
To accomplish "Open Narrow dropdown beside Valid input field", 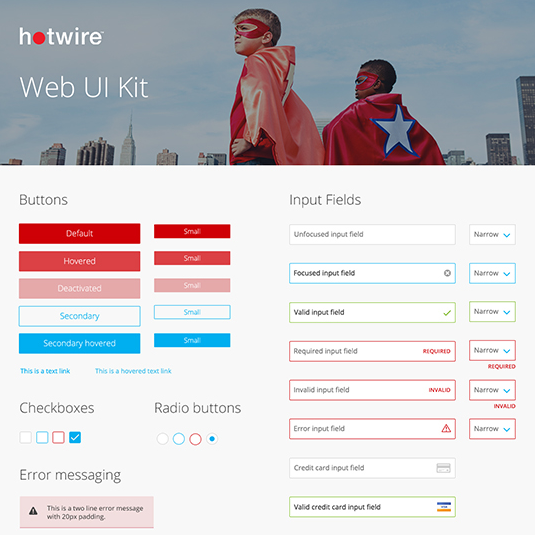I will click(492, 312).
